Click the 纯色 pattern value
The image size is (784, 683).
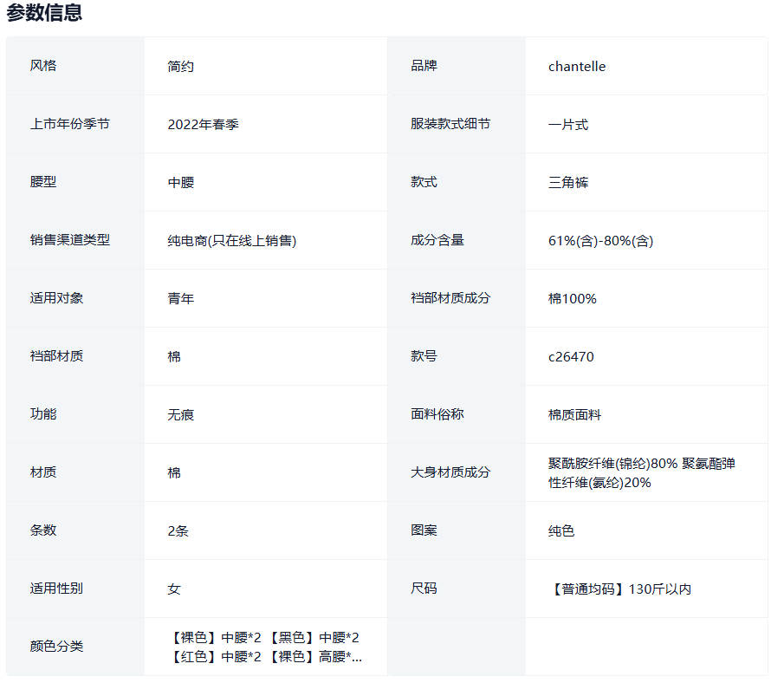tap(561, 531)
